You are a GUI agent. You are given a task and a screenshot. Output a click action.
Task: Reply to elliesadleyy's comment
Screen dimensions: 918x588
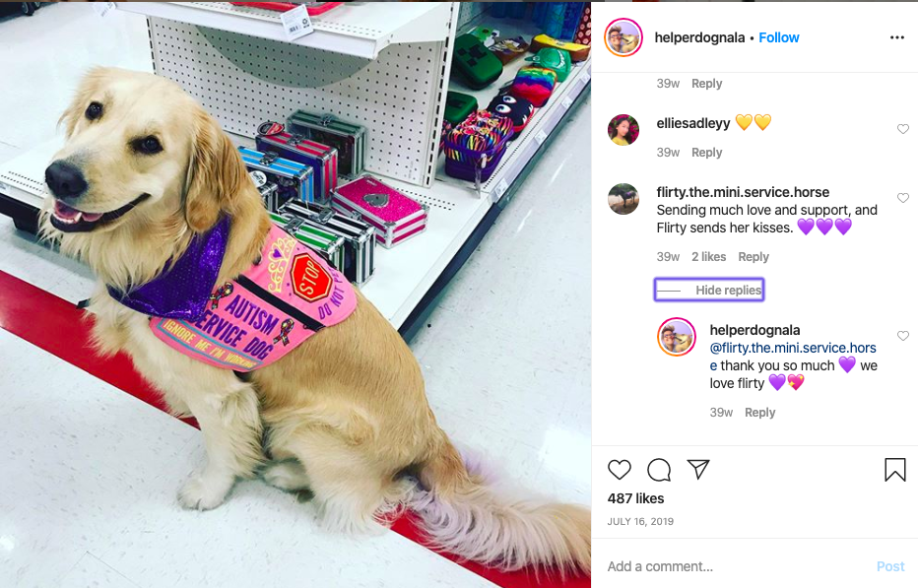[706, 153]
